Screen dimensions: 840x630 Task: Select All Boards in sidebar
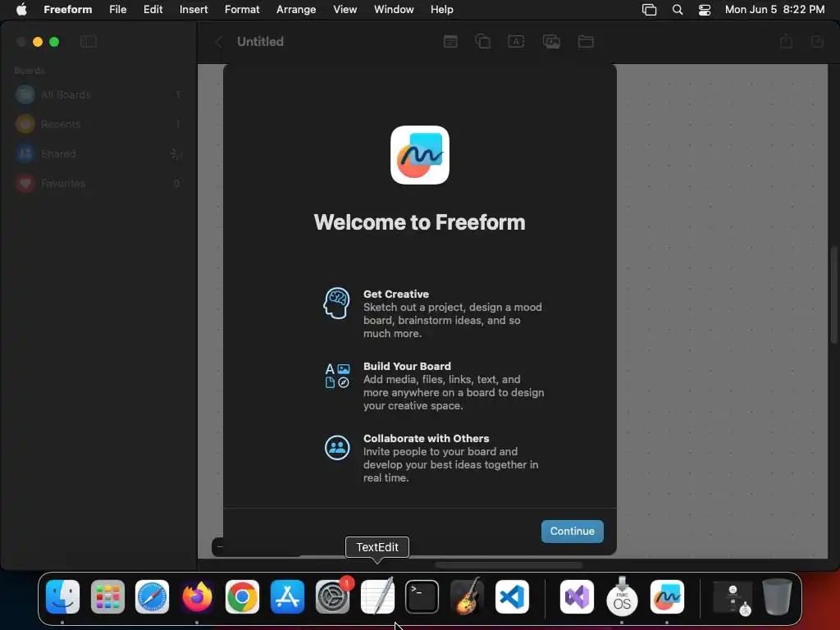coord(98,95)
